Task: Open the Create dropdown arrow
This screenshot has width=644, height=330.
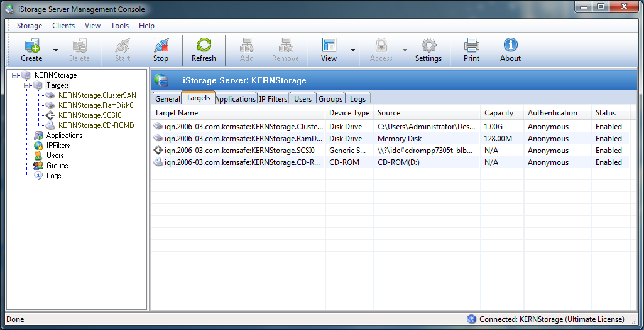Action: click(x=55, y=50)
